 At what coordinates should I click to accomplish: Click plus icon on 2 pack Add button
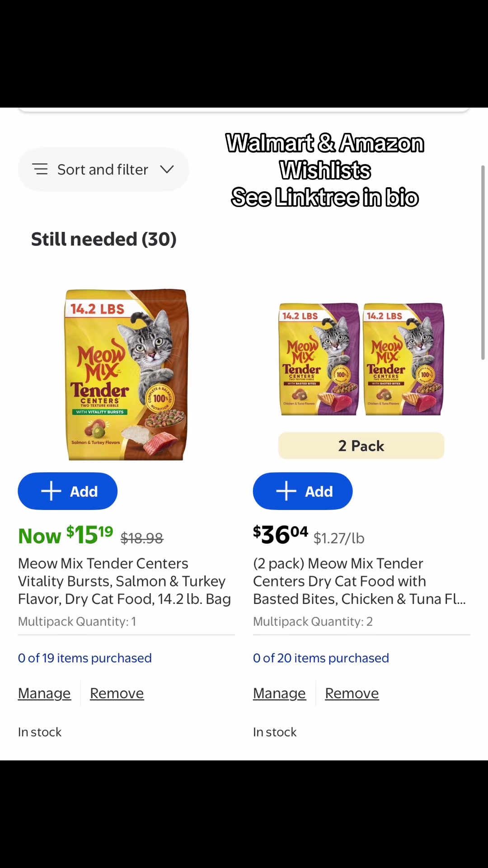tap(286, 491)
